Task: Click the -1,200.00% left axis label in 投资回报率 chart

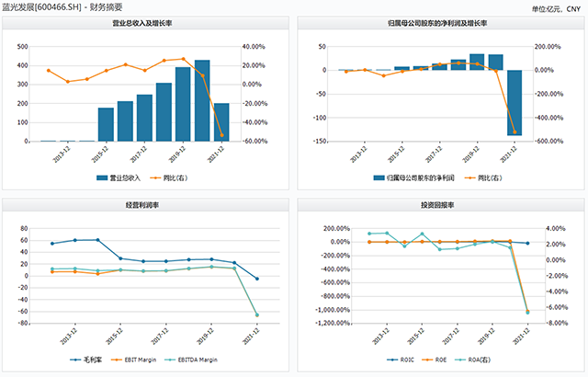Action: (333, 323)
